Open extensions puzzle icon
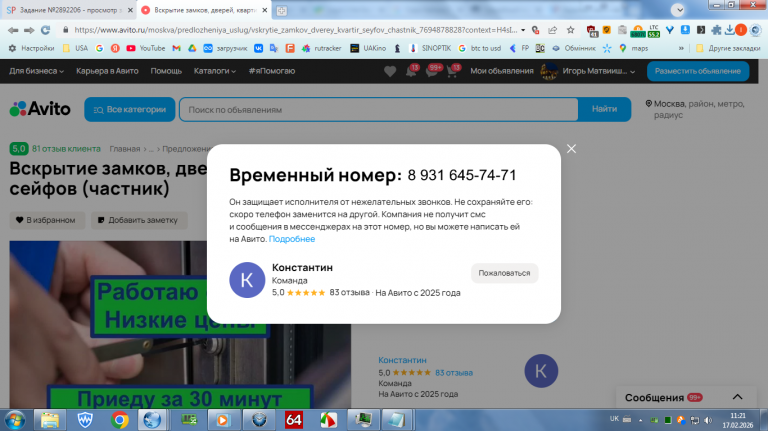Screen dimensions: 768x431 [x=716, y=30]
